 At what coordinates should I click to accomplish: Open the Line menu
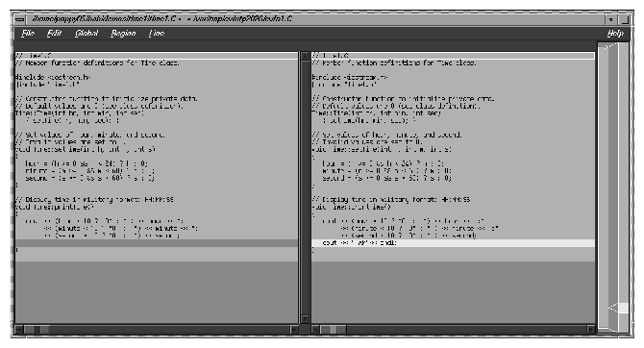157,34
